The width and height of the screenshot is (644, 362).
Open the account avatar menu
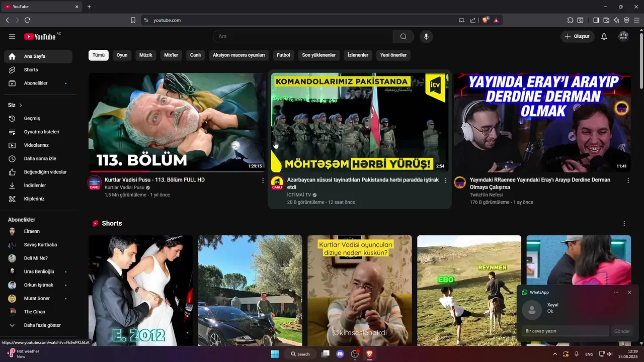click(623, 36)
